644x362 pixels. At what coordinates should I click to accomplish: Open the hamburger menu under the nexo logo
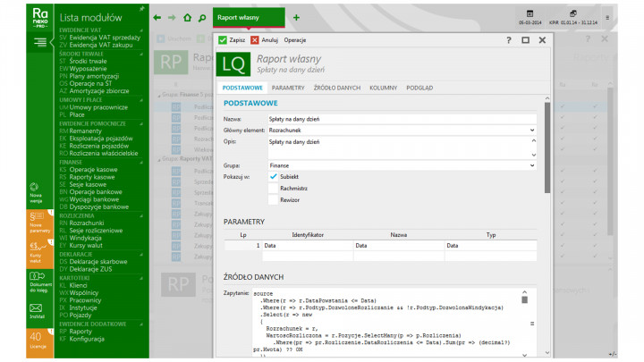[40, 42]
